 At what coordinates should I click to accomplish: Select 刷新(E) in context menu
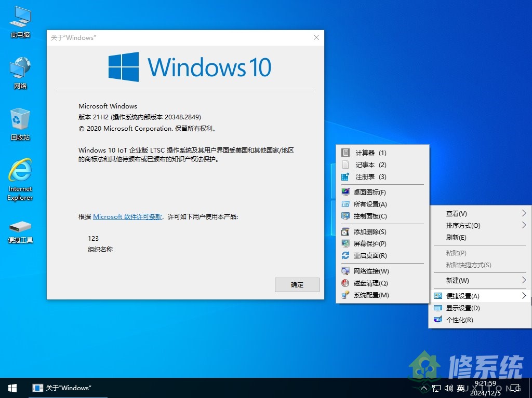coord(480,237)
